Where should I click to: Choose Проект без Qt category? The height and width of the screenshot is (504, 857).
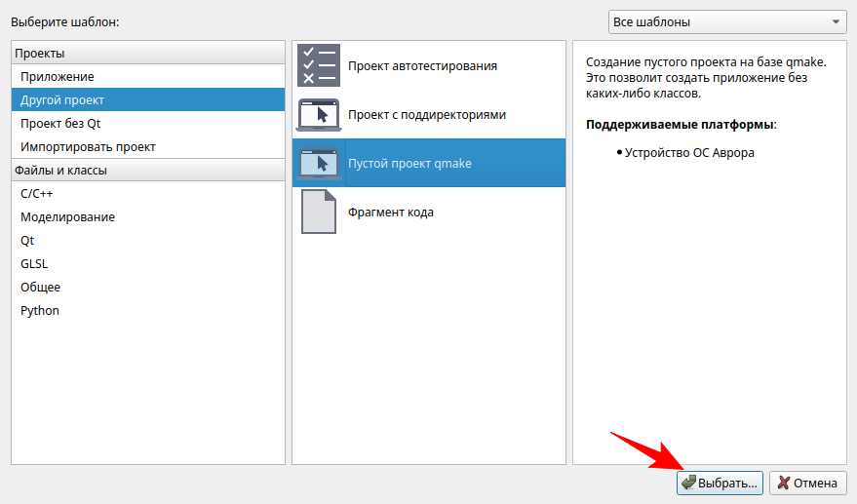click(60, 123)
